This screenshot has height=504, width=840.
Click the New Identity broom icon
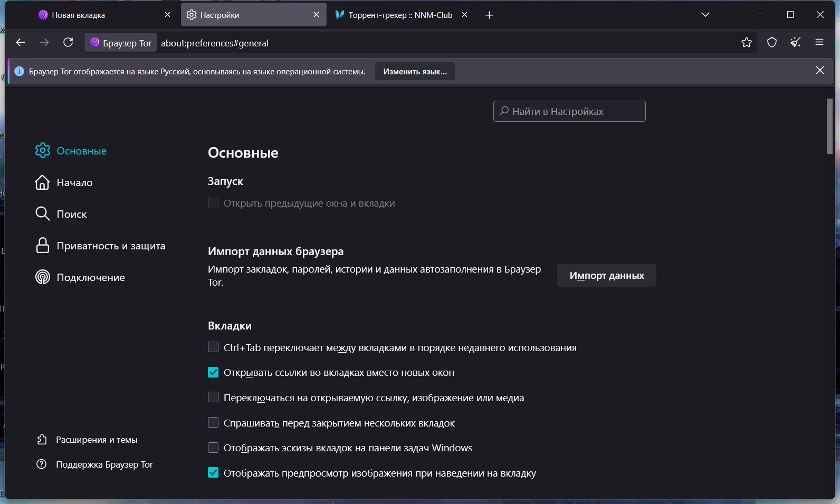(x=796, y=43)
